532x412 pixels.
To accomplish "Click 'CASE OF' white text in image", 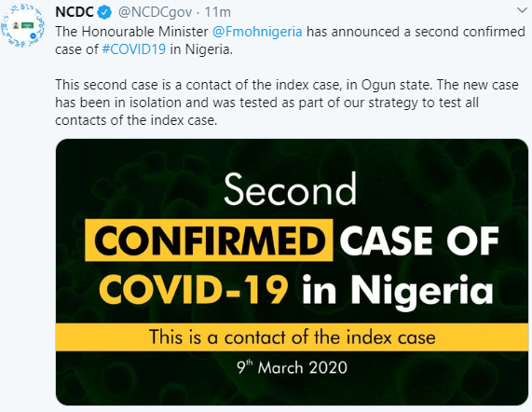I will pos(419,240).
